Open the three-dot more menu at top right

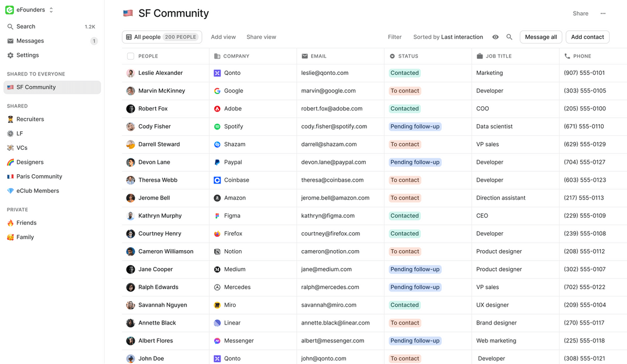(603, 13)
